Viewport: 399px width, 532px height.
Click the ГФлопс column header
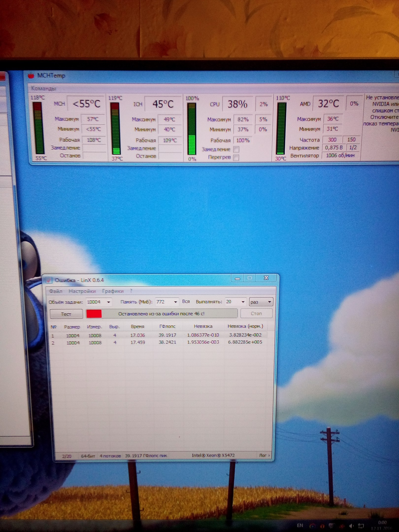[167, 326]
